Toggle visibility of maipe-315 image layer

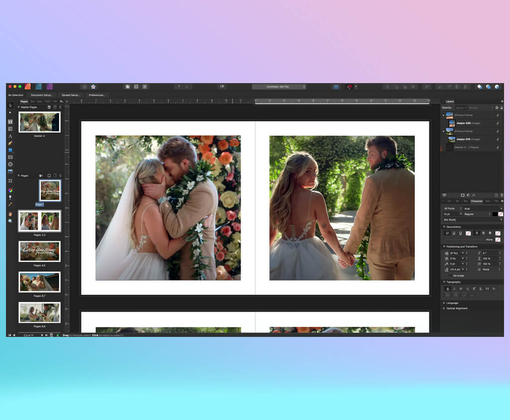pyautogui.click(x=498, y=139)
